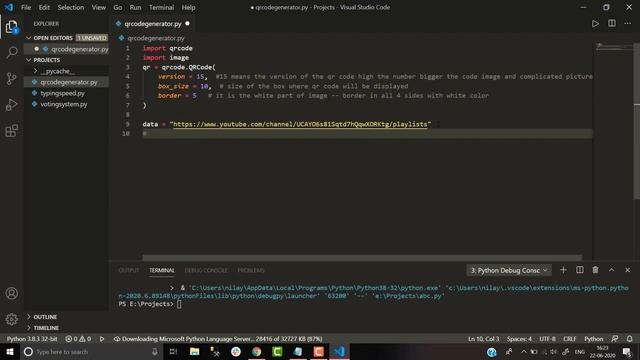Click Python 3.8.3 32-bit interpreter selector
Viewport: 640px width, 360px height.
[x=32, y=339]
